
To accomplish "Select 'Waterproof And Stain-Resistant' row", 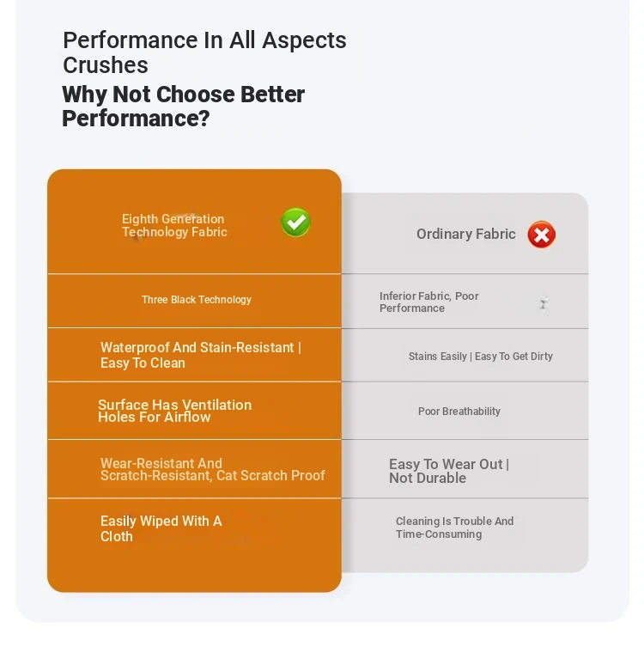I will tap(195, 355).
